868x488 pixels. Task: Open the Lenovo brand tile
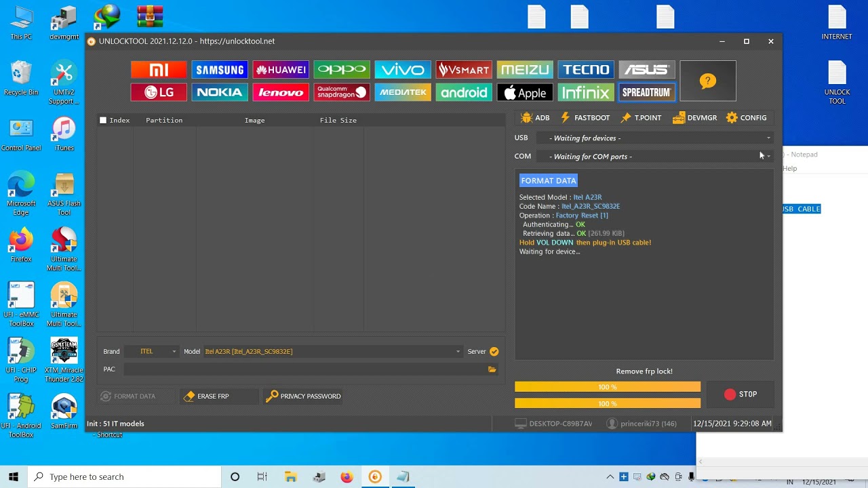point(281,92)
